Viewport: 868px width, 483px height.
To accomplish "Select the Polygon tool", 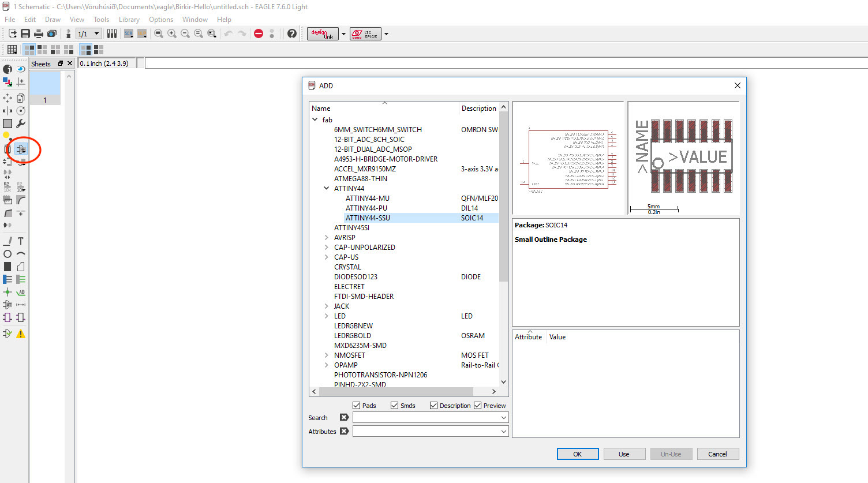I will (21, 267).
